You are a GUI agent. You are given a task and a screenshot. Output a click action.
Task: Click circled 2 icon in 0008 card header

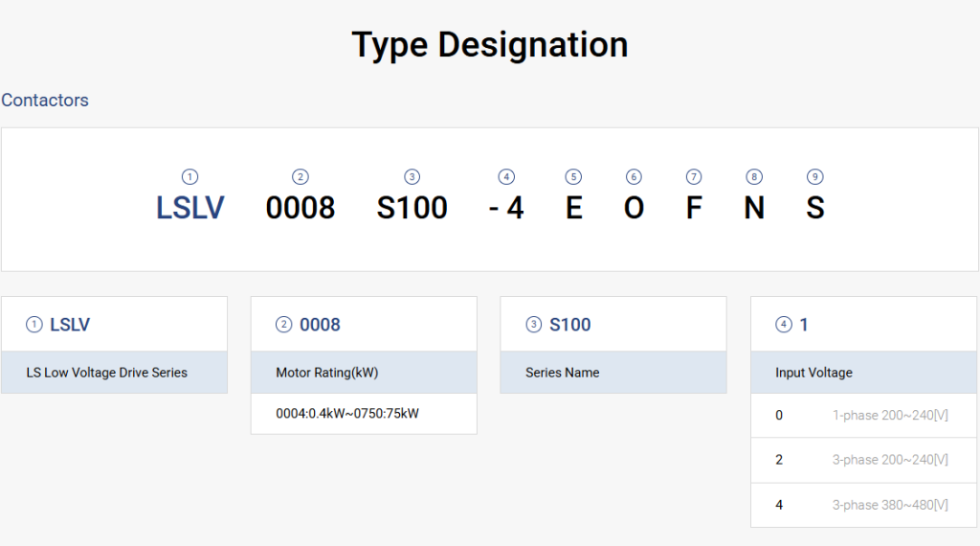[x=283, y=325]
